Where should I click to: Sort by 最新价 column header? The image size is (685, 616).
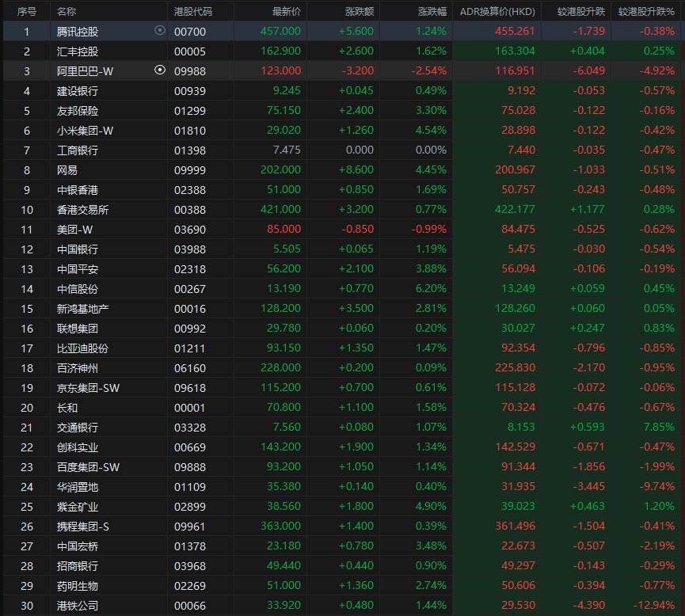[287, 11]
